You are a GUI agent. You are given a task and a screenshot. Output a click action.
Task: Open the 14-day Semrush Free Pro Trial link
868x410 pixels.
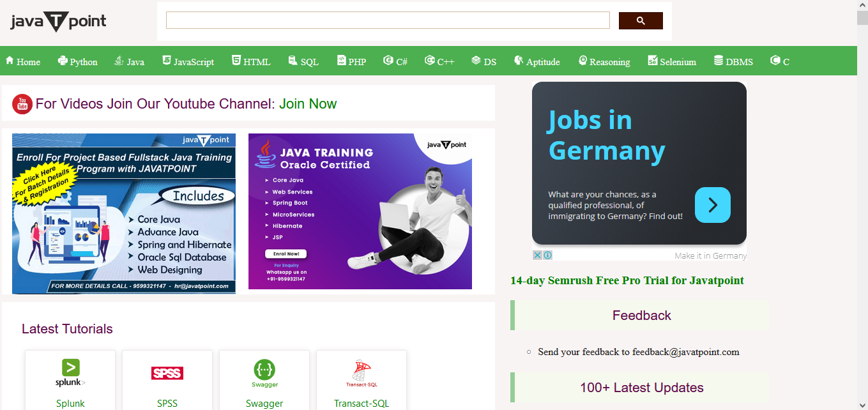[627, 280]
